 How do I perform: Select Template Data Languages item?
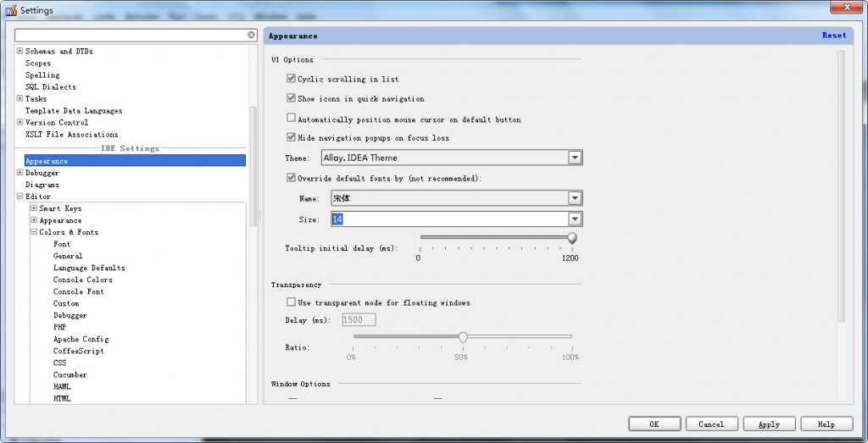pyautogui.click(x=74, y=111)
